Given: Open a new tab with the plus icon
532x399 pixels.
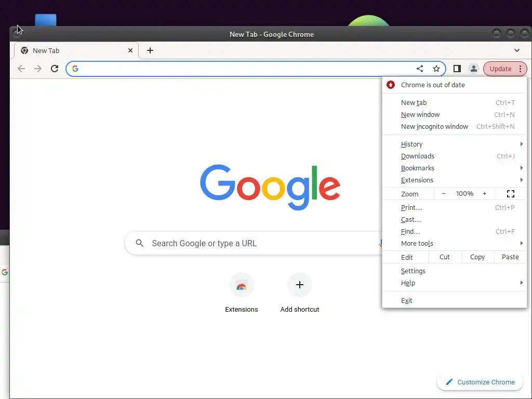Looking at the screenshot, I should pyautogui.click(x=150, y=50).
